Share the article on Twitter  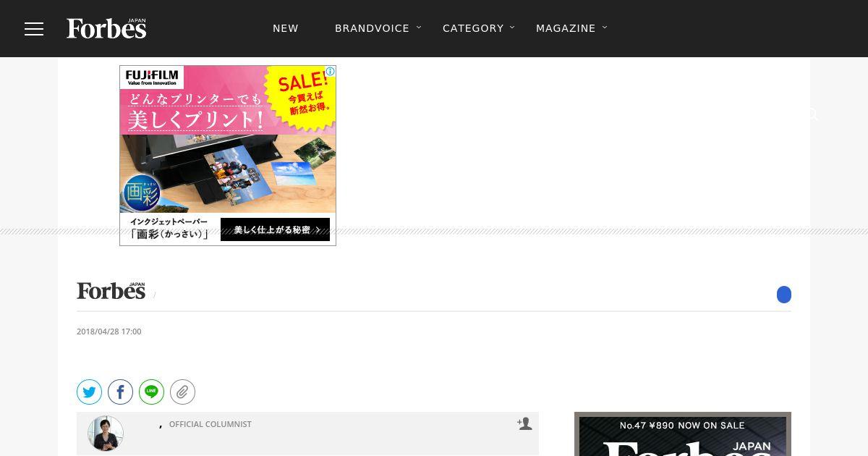point(89,392)
